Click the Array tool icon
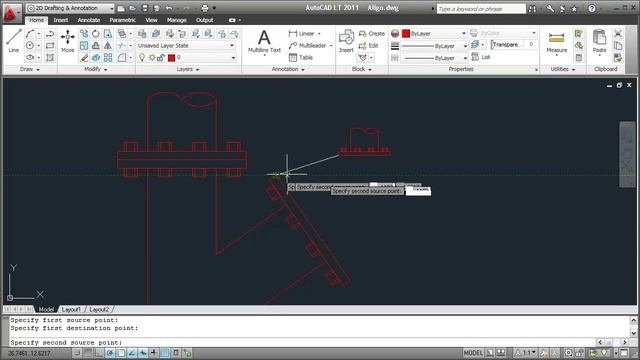Screen dimensions: 640x360 pyautogui.click(x=108, y=58)
